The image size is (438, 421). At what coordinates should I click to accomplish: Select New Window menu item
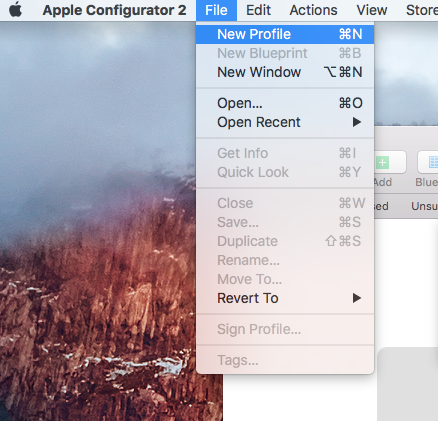click(285, 72)
